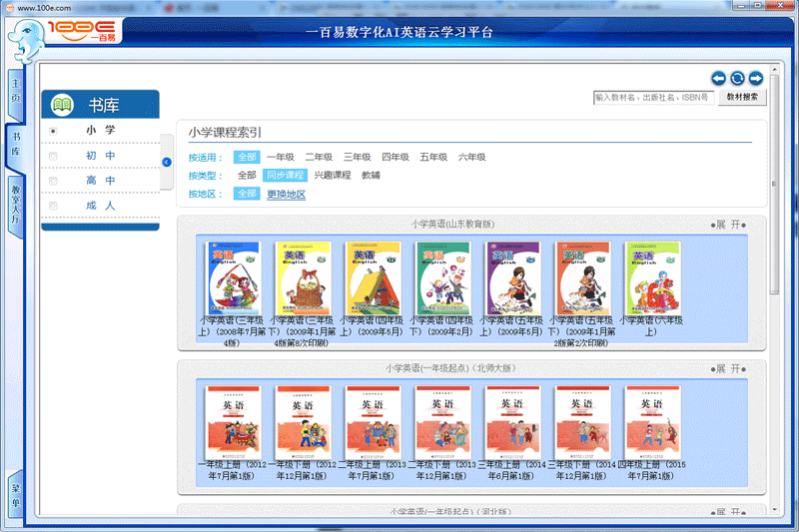The height and width of the screenshot is (532, 799).
Task: Click the 更换地区 link
Action: (x=287, y=195)
